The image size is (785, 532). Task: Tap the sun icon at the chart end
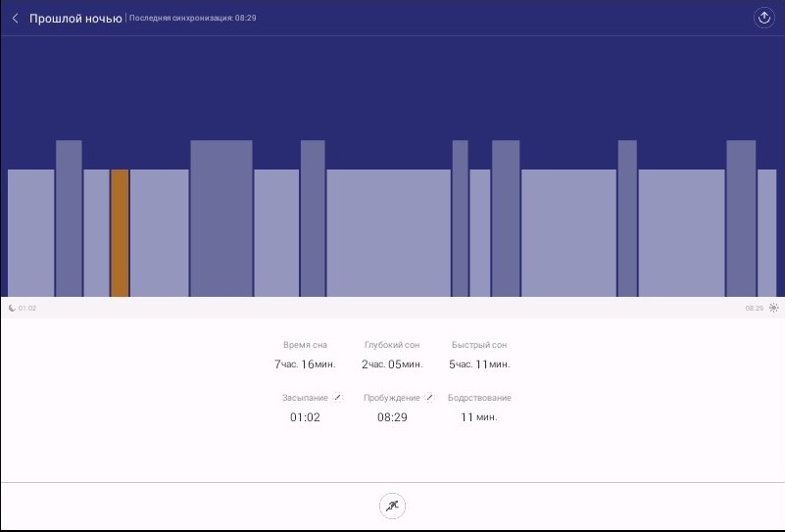773,308
